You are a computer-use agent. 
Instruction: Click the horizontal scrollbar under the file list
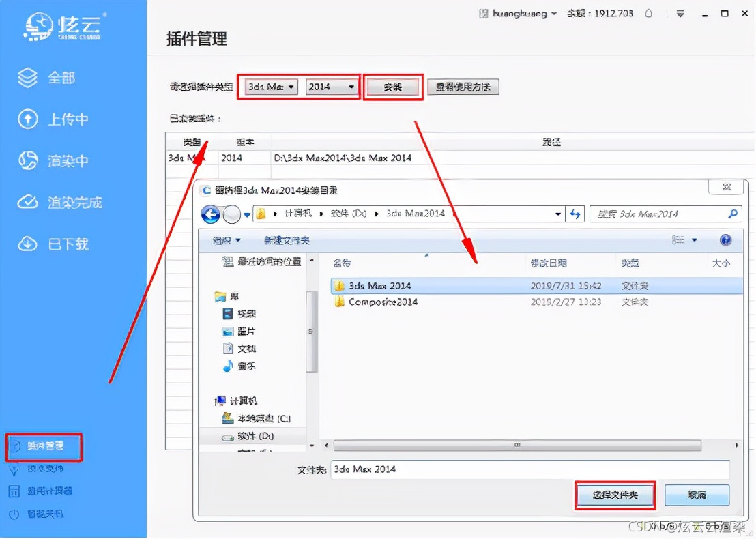517,445
